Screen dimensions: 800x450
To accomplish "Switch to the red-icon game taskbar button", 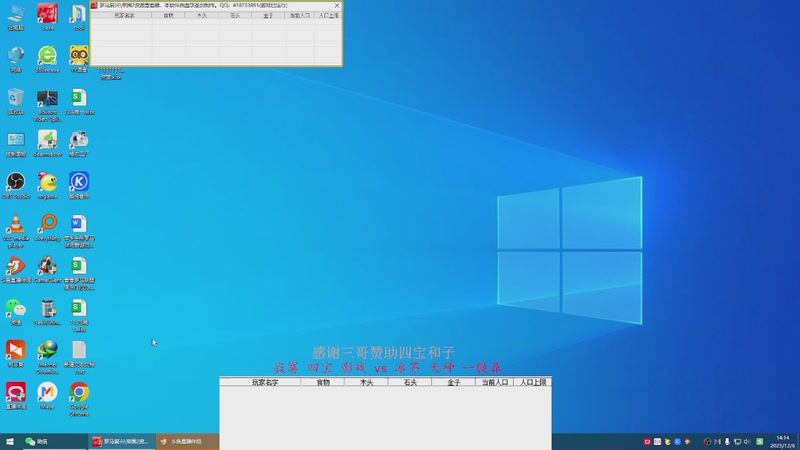I will [121, 441].
